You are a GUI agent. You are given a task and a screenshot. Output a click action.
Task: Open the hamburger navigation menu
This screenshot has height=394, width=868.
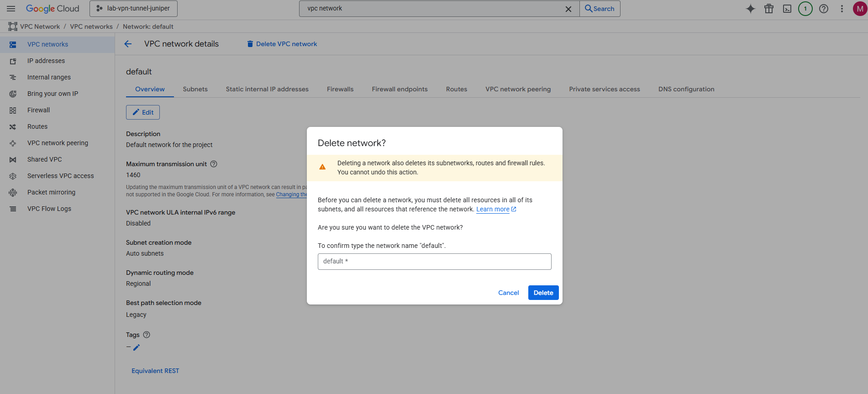point(11,9)
